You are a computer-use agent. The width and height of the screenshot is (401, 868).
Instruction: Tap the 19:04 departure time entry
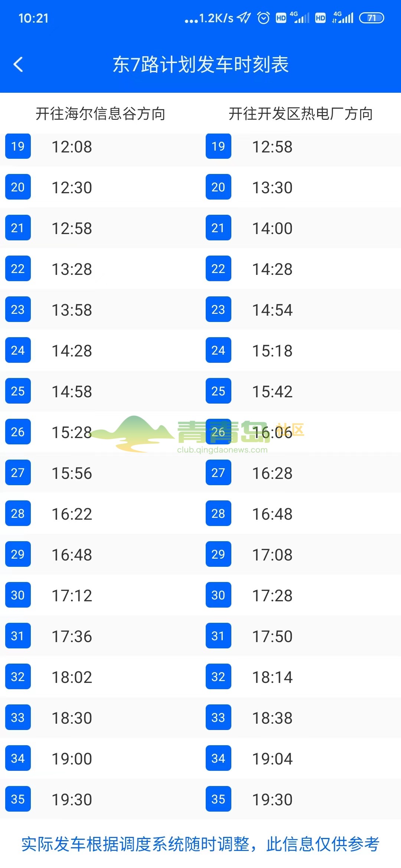[x=272, y=759]
